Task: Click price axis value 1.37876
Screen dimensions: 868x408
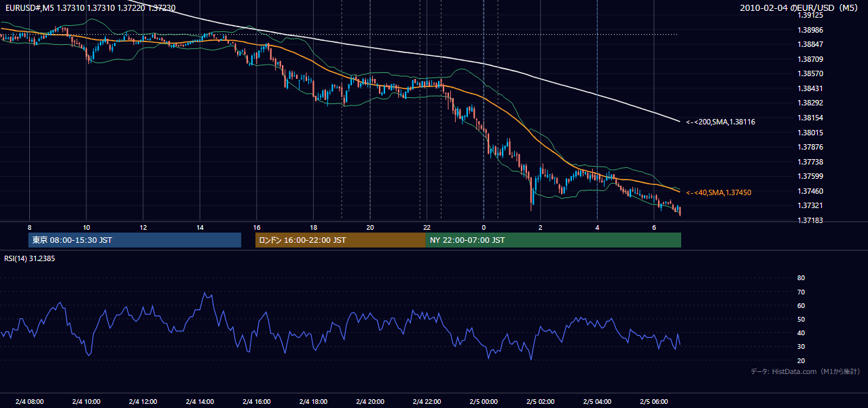Action: [x=810, y=147]
